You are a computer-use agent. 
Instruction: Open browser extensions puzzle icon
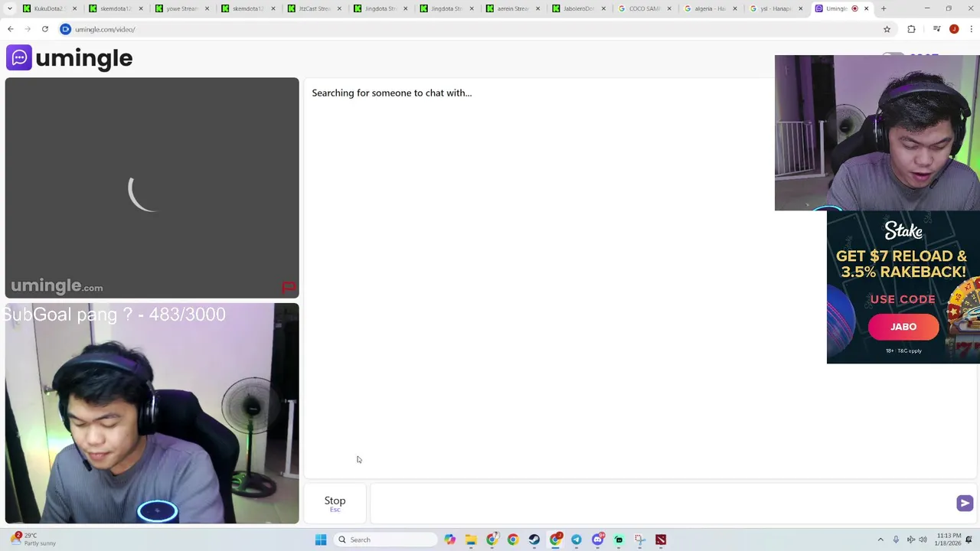tap(911, 29)
